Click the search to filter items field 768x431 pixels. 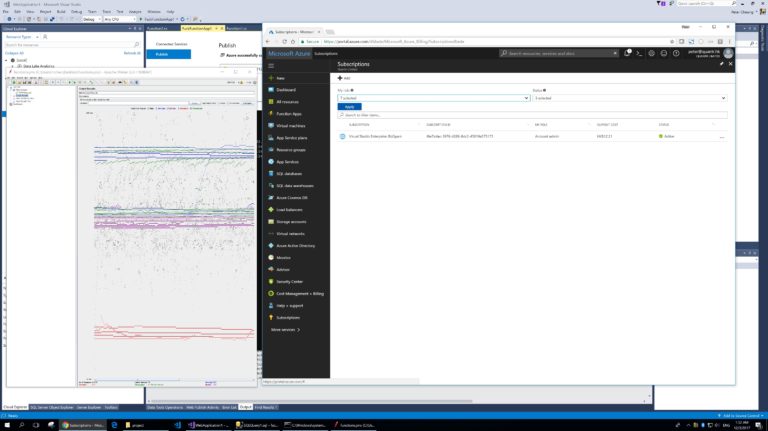click(x=532, y=115)
